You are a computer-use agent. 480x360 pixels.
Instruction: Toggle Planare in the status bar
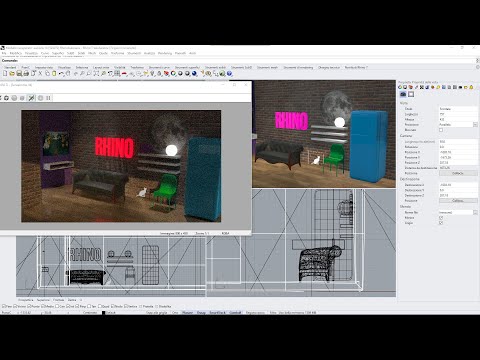coord(187,313)
